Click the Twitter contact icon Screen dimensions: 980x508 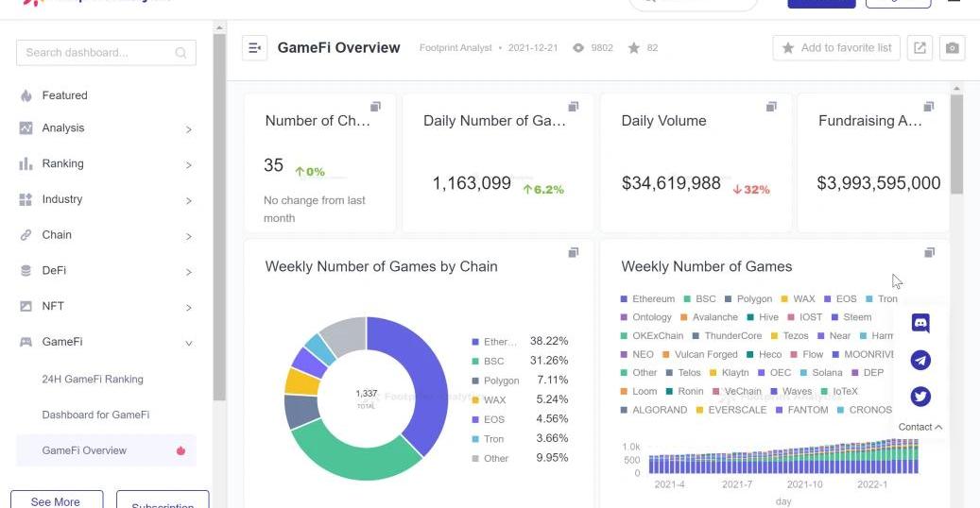tap(920, 396)
